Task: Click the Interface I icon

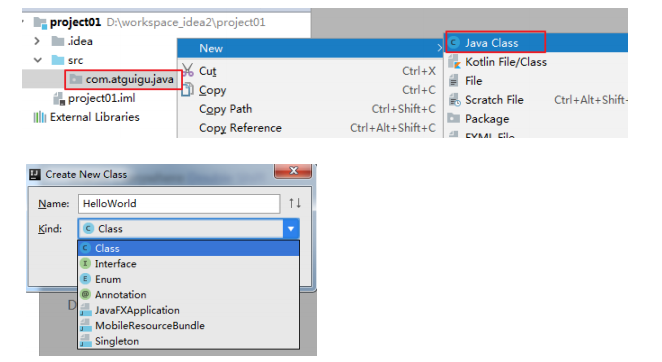Action: point(86,264)
